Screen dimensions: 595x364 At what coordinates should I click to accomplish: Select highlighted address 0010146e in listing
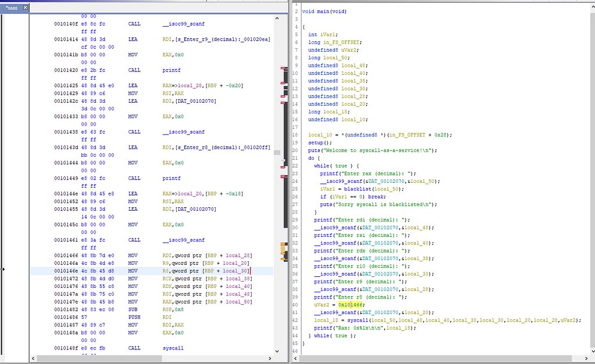(66, 271)
